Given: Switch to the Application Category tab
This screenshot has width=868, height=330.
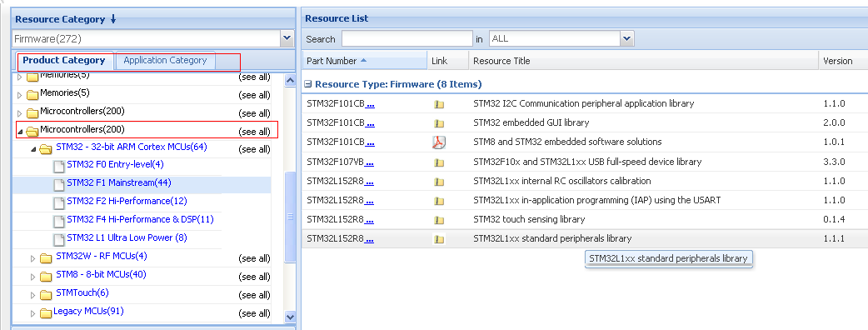Looking at the screenshot, I should pos(165,60).
